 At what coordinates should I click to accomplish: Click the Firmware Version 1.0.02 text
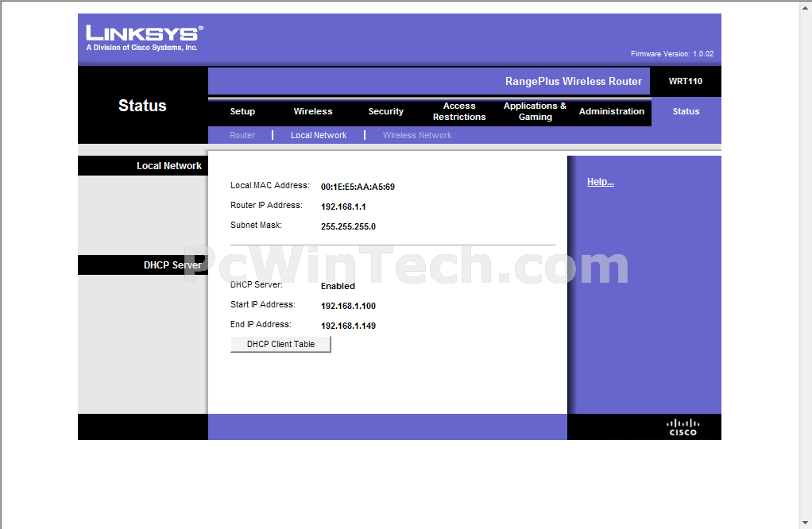(671, 54)
